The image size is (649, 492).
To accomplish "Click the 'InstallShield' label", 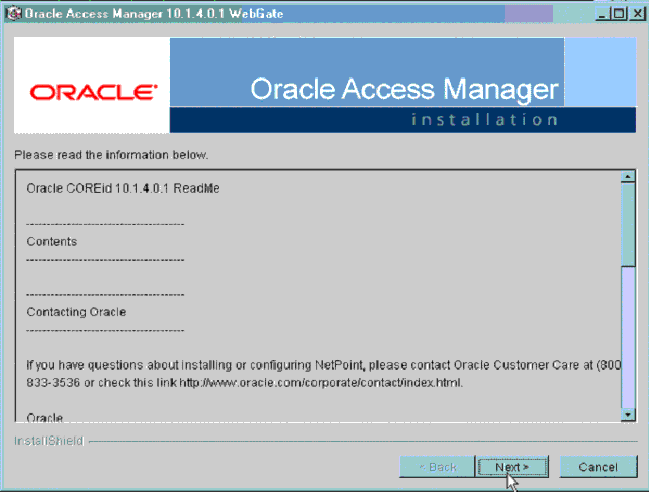I will [49, 441].
